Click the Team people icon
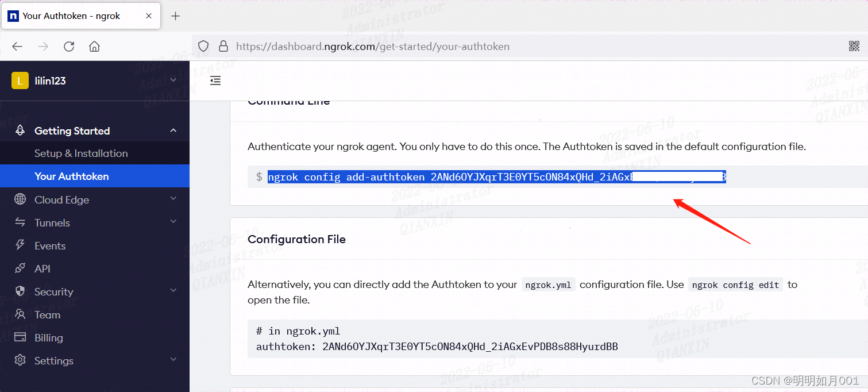The height and width of the screenshot is (392, 868). point(20,314)
